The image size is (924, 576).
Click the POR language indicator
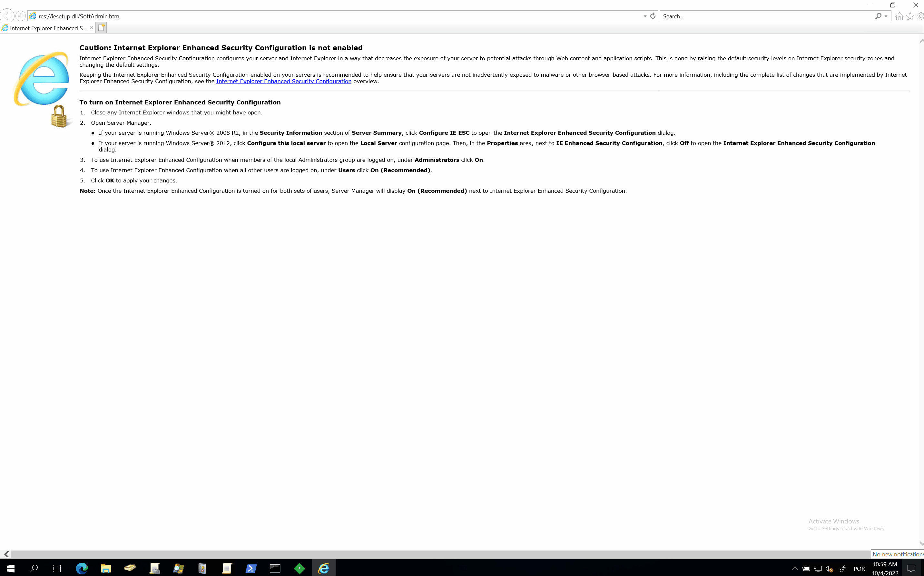click(859, 569)
